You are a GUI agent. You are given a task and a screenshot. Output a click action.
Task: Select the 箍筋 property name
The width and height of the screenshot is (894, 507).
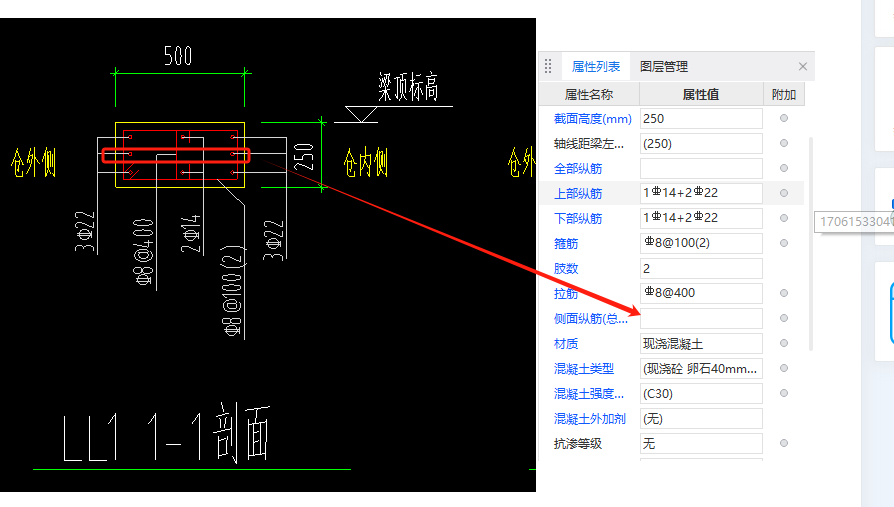566,244
